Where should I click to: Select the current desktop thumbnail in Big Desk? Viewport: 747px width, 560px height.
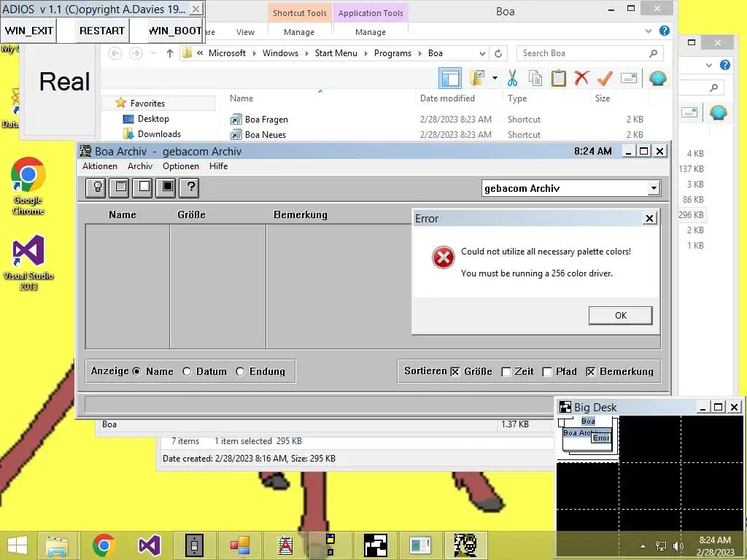587,438
